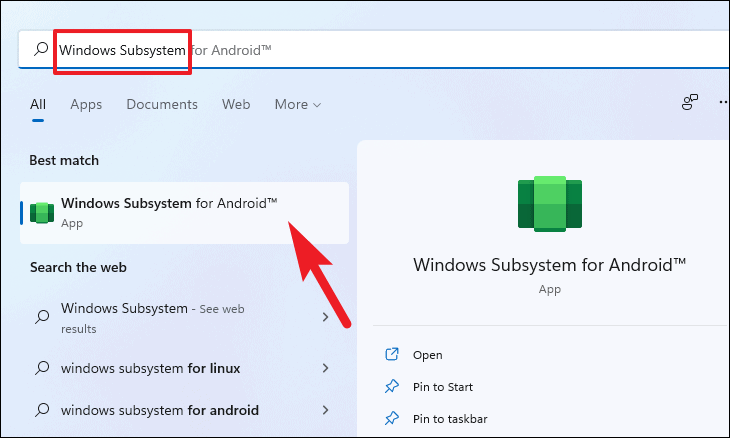This screenshot has height=438, width=730.
Task: Click the search icon beside 'windows subsystem for android'
Action: click(x=41, y=410)
